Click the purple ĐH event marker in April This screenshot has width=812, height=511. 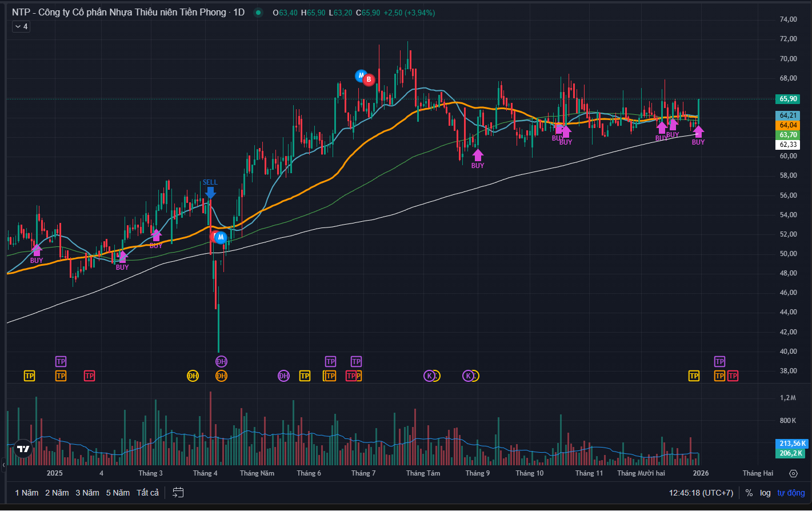pyautogui.click(x=221, y=361)
